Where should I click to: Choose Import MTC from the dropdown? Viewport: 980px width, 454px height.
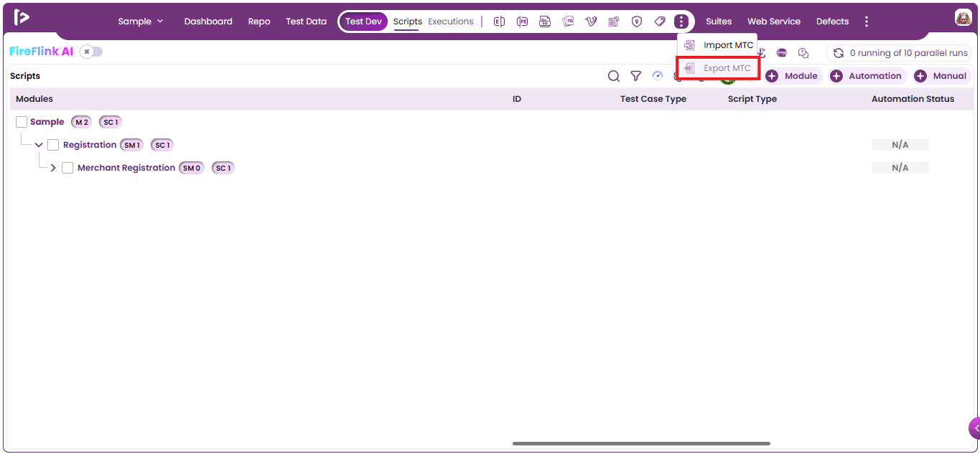[717, 45]
